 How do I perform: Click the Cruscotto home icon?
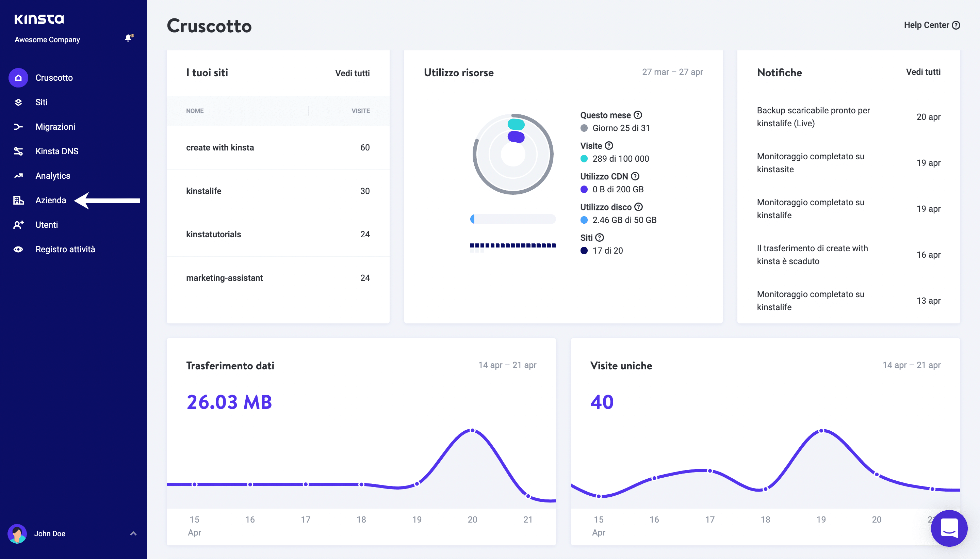pos(18,78)
